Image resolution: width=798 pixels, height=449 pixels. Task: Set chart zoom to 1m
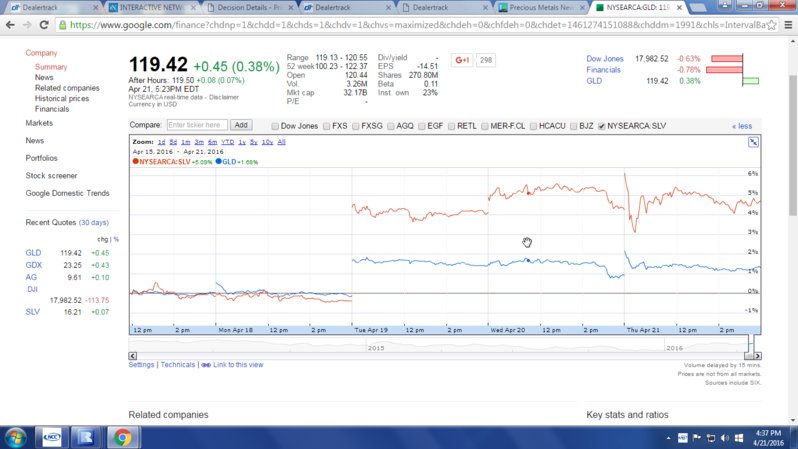(186, 142)
